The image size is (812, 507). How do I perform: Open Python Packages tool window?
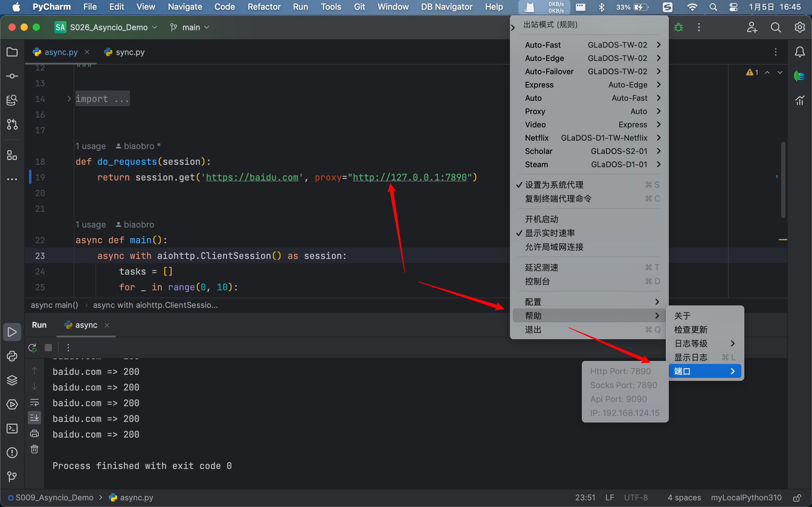click(x=12, y=380)
